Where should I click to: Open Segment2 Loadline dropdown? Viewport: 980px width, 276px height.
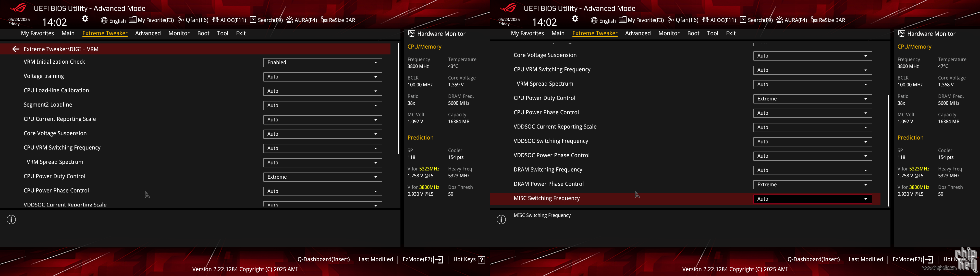point(323,106)
